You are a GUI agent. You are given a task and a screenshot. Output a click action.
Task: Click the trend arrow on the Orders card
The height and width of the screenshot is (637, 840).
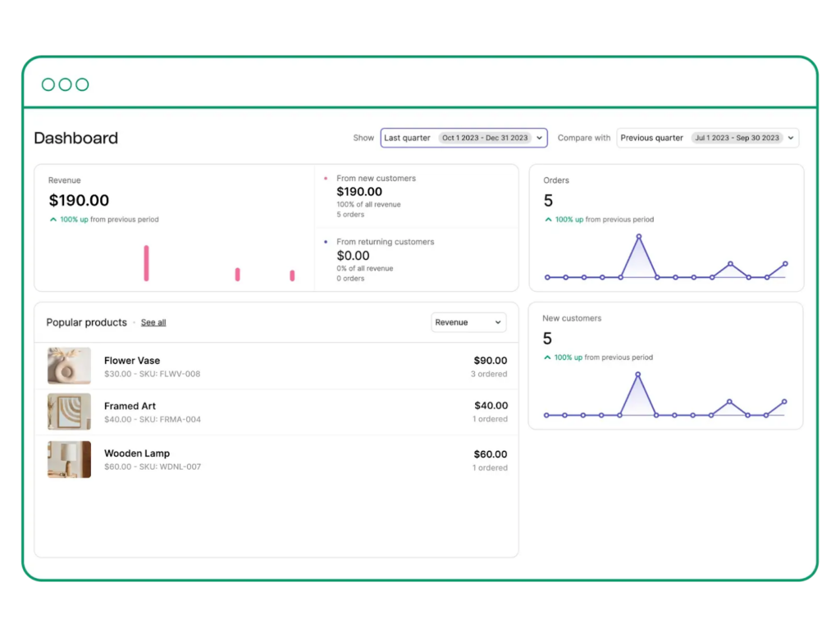[x=547, y=220]
